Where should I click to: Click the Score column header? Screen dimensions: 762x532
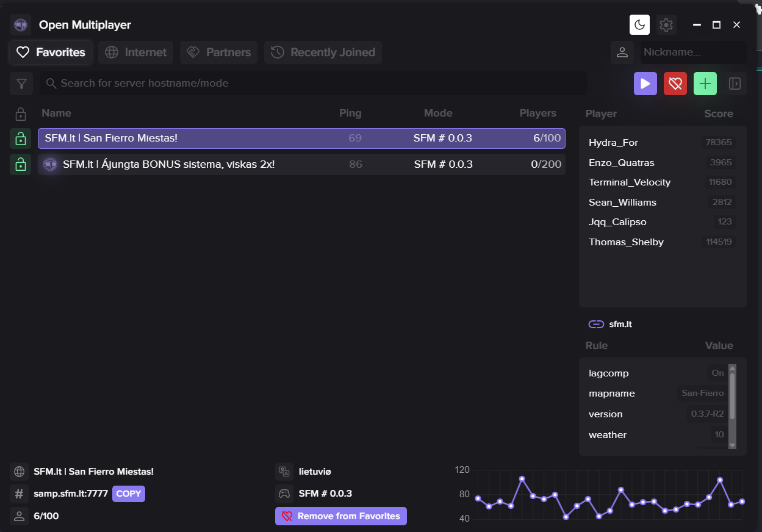[x=719, y=113]
